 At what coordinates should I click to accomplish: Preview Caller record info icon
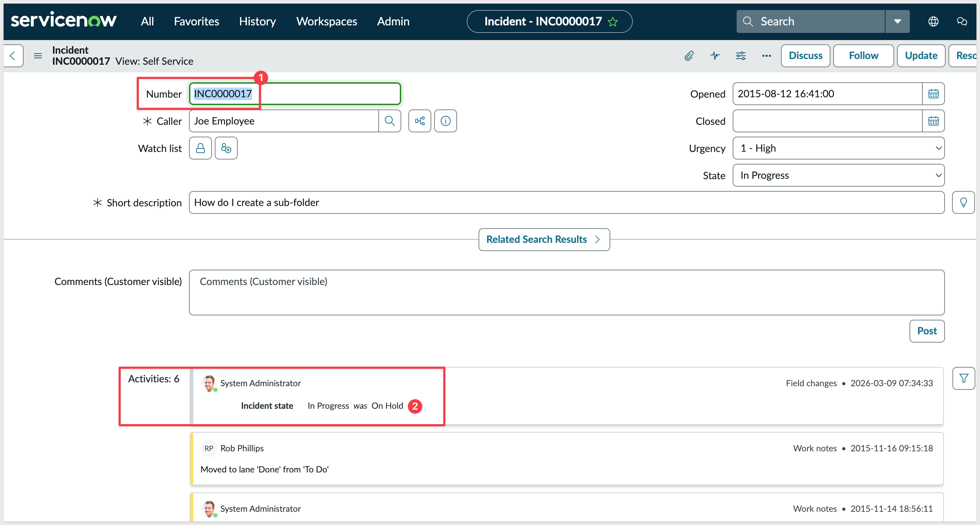coord(446,121)
